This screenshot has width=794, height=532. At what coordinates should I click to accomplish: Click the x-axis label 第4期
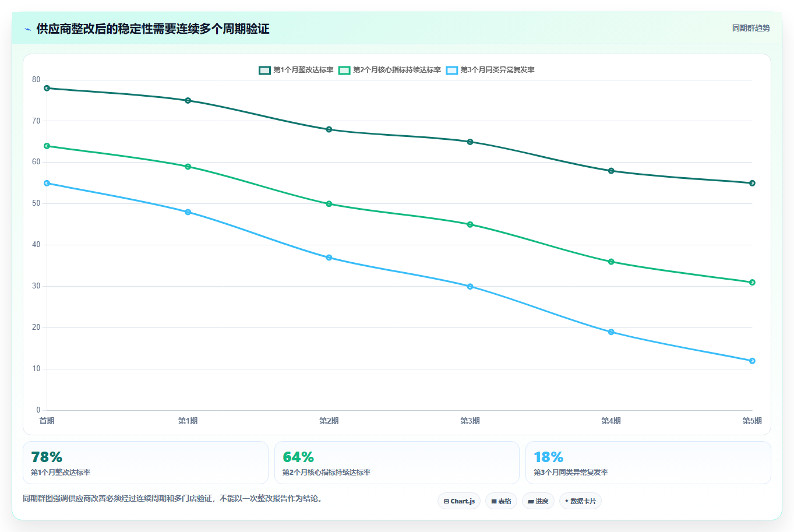(x=611, y=421)
